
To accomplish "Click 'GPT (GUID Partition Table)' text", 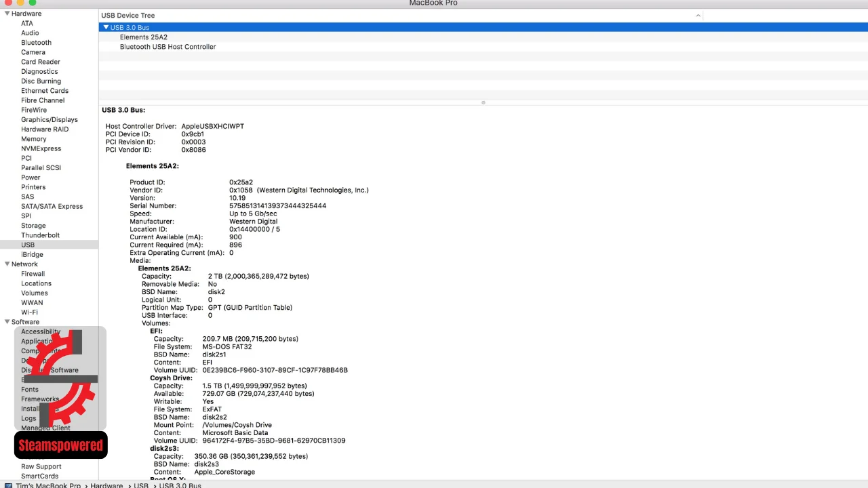I will (250, 308).
